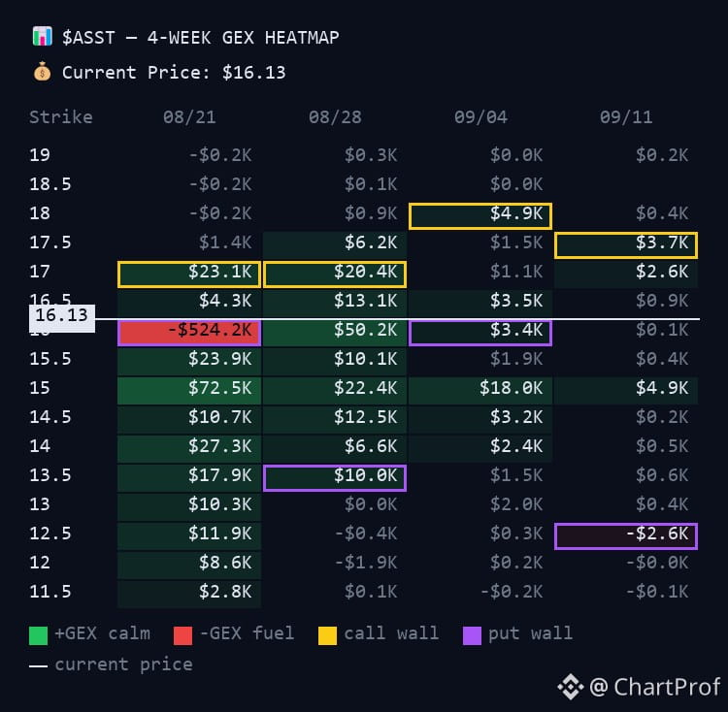This screenshot has width=728, height=712.
Task: Click the current price legend label
Action: [x=123, y=664]
